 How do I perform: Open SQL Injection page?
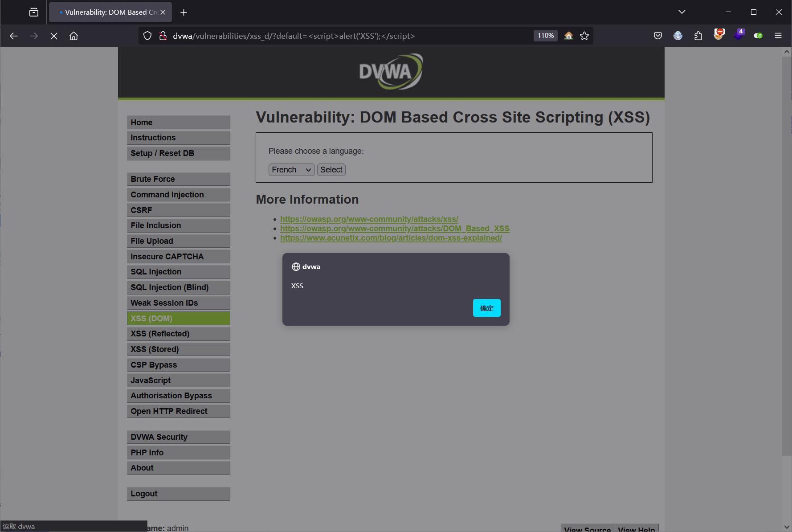pos(179,272)
